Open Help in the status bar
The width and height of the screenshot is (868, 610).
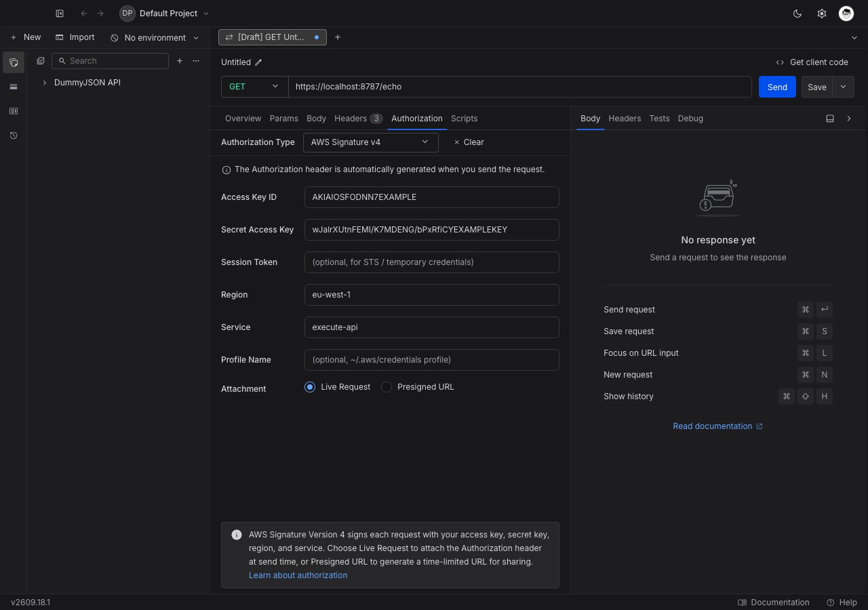click(x=842, y=603)
